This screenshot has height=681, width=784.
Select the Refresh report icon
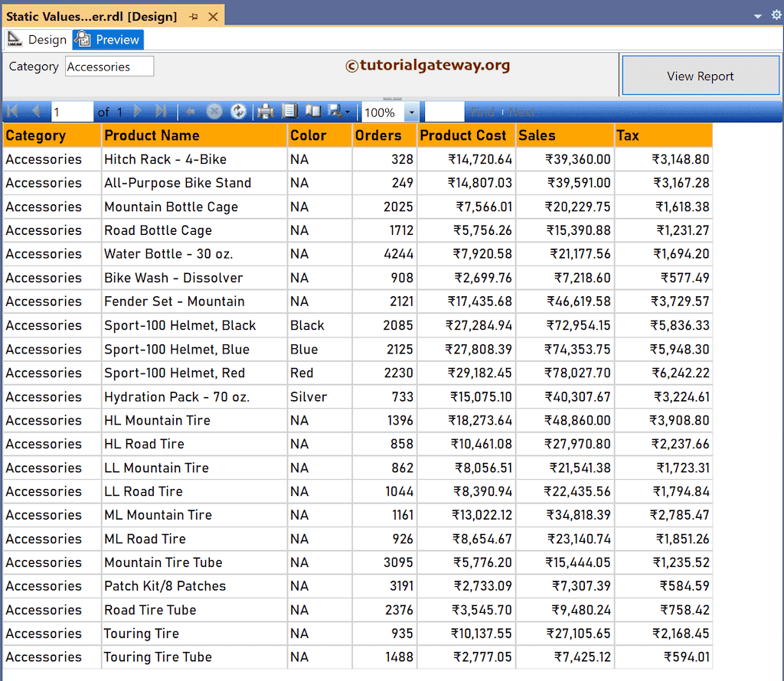point(238,112)
